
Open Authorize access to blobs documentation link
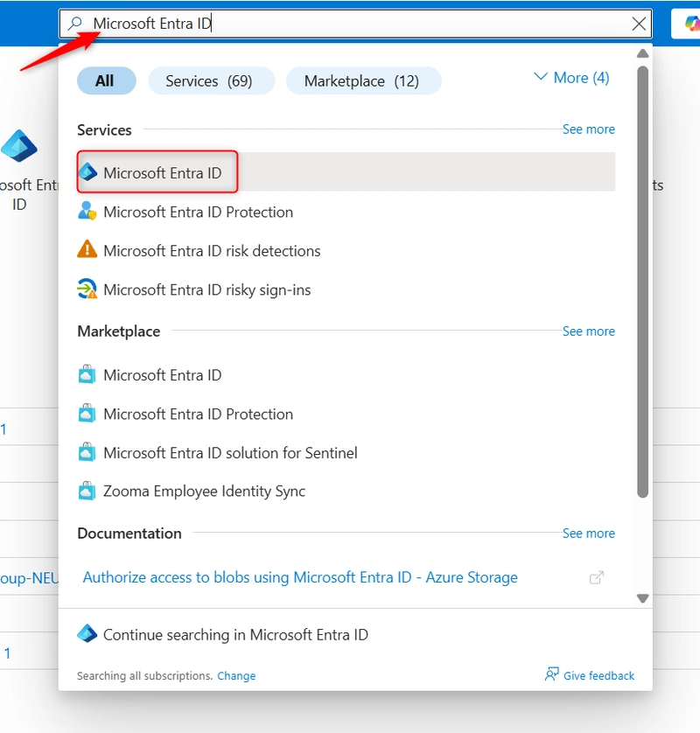pyautogui.click(x=300, y=577)
